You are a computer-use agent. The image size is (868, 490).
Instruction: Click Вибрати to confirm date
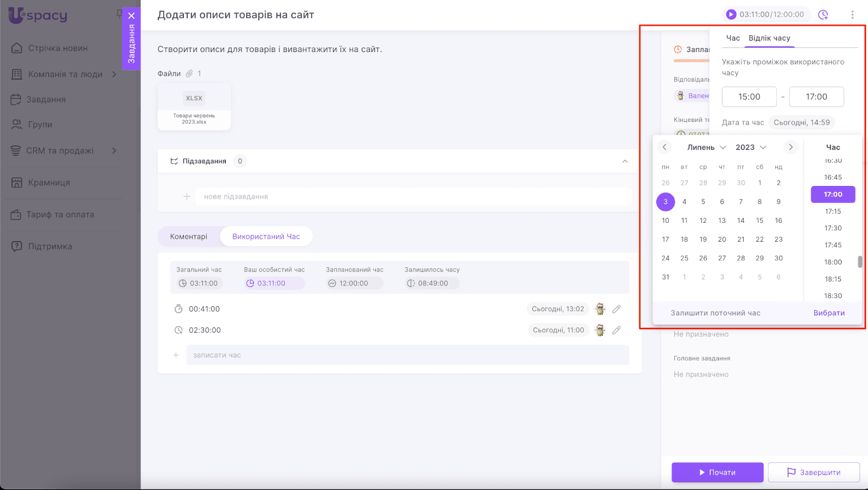[x=829, y=313]
